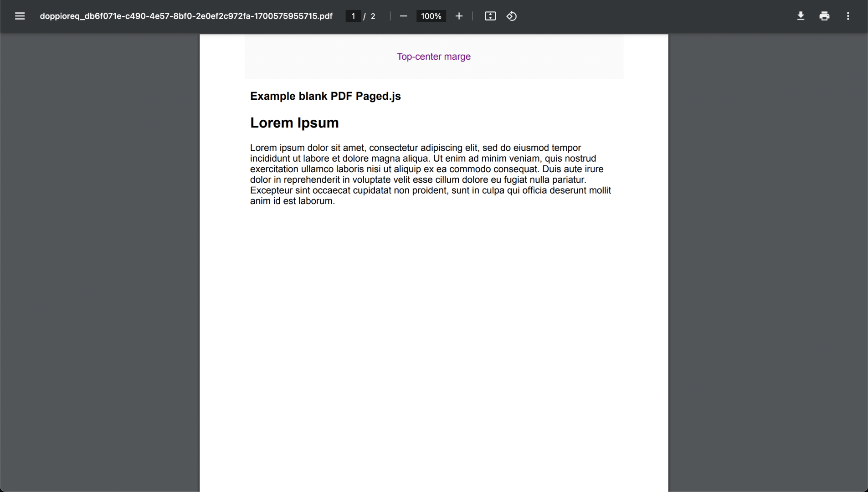Select the zoom in icon
868x492 pixels.
[x=459, y=16]
